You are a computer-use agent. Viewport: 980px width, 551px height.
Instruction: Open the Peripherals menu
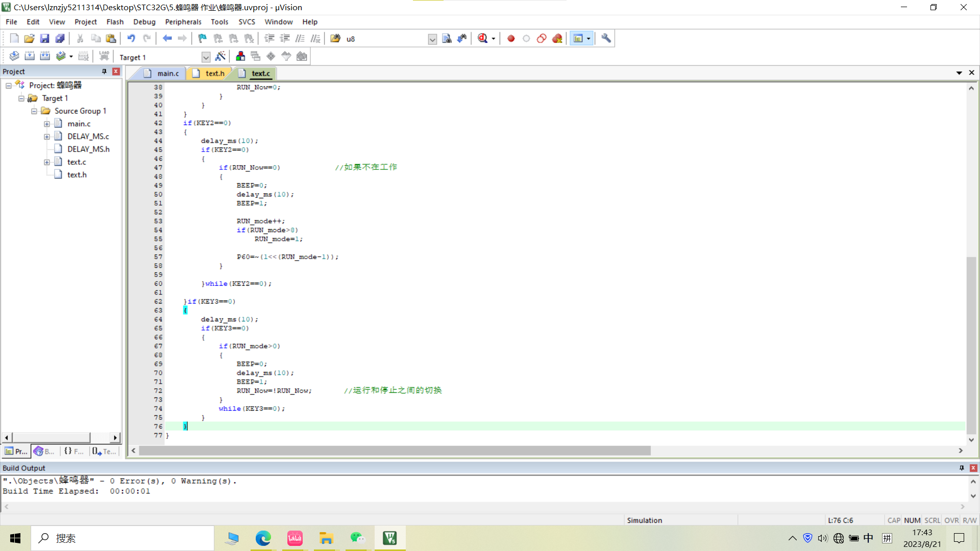(183, 22)
